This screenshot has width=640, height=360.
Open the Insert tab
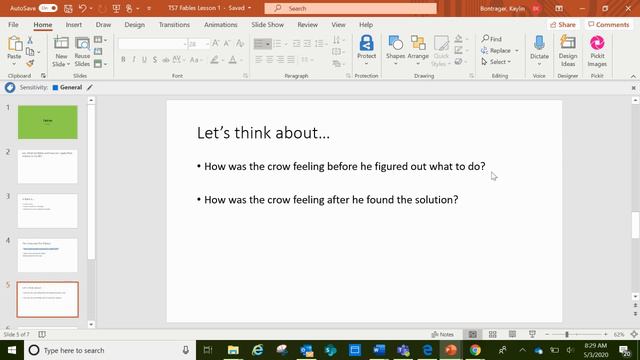[73, 24]
